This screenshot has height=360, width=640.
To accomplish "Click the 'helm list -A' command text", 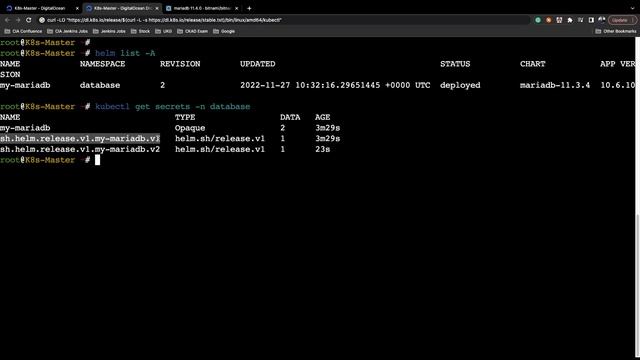I will coord(125,53).
